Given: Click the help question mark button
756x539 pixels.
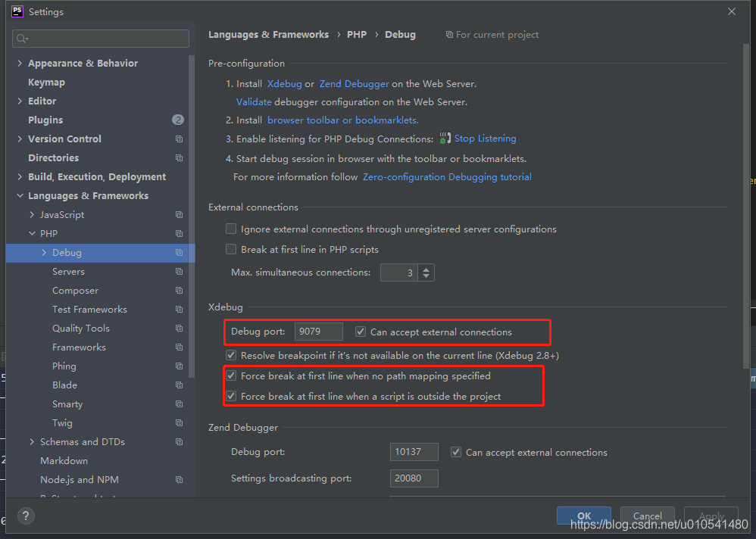Looking at the screenshot, I should (26, 516).
